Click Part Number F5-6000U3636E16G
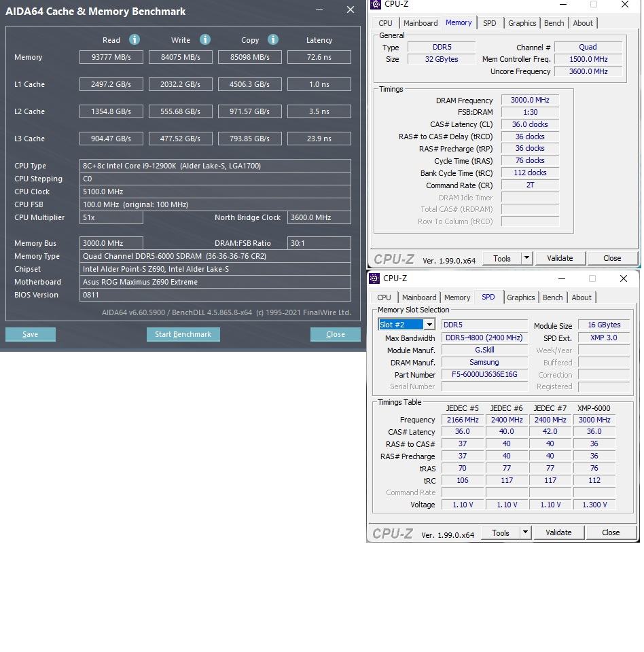Screen dimensions: 644x652 [484, 374]
